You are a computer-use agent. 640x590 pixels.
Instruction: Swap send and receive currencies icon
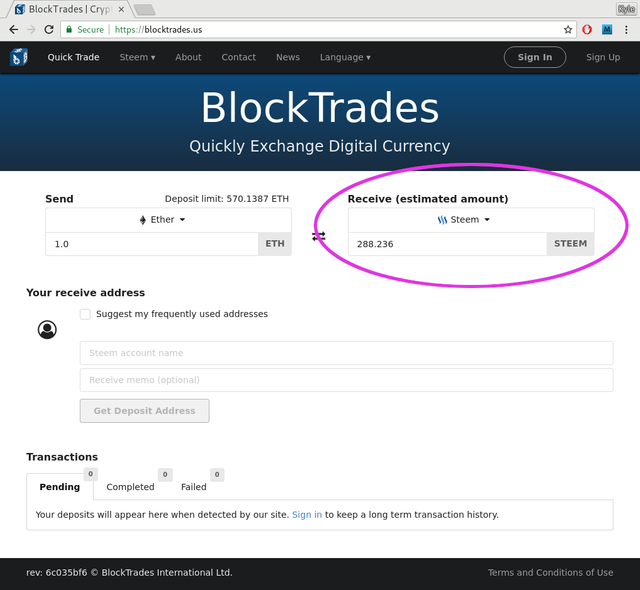[x=319, y=236]
